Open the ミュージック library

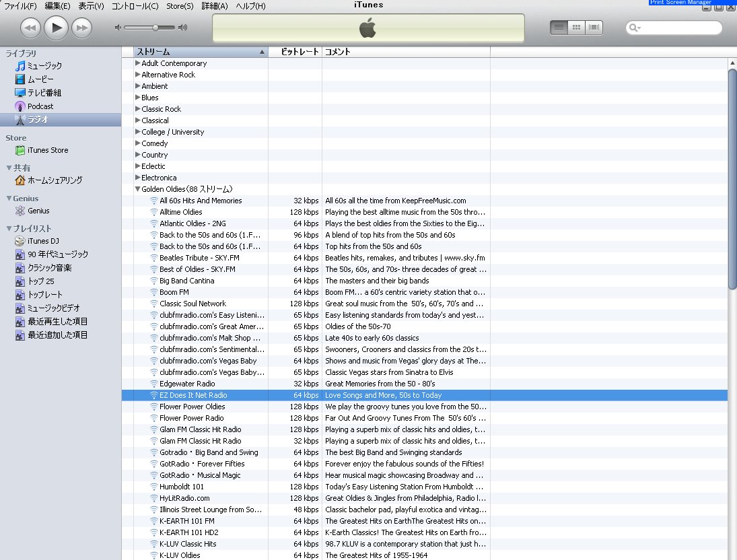44,66
